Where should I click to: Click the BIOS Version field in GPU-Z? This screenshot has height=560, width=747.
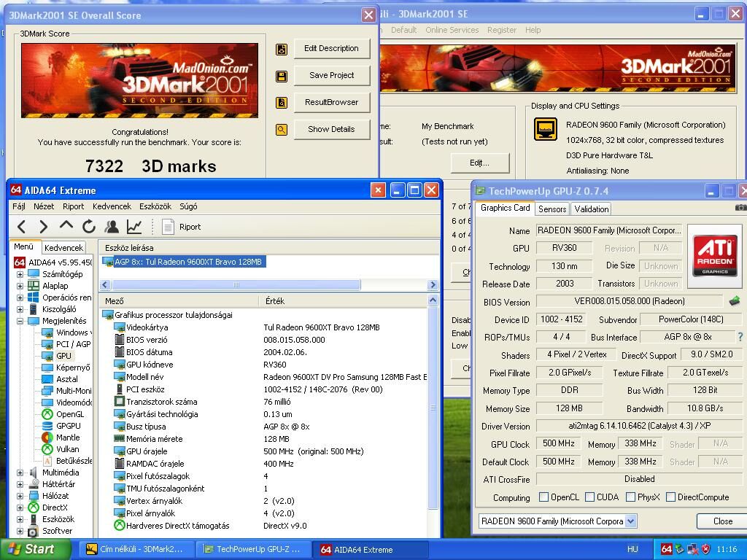630,301
